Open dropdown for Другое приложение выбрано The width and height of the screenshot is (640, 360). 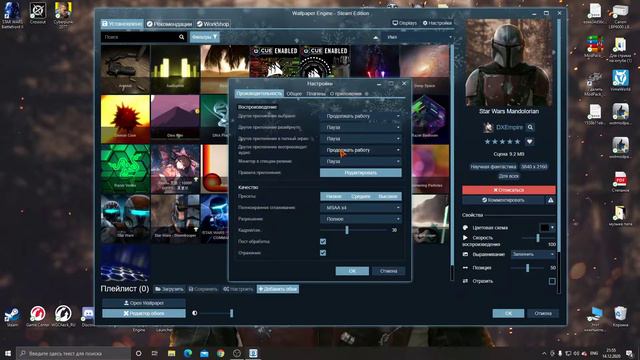(x=361, y=116)
